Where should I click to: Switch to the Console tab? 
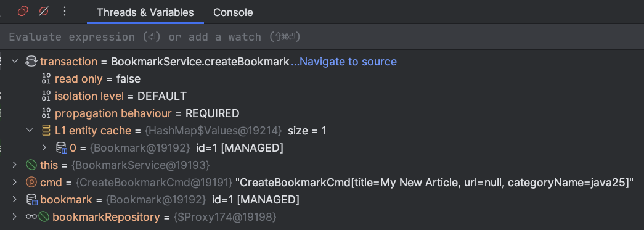point(233,13)
